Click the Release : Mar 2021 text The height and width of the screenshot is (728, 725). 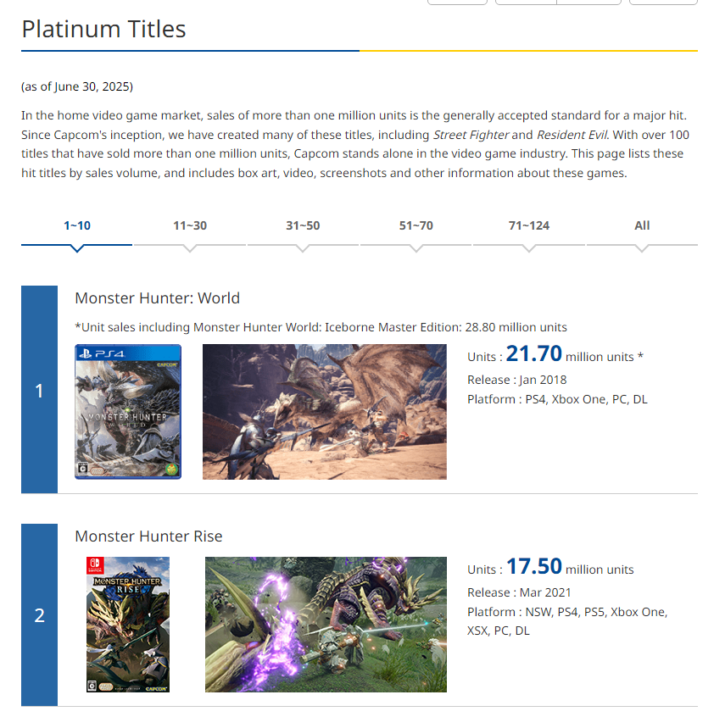tap(519, 592)
